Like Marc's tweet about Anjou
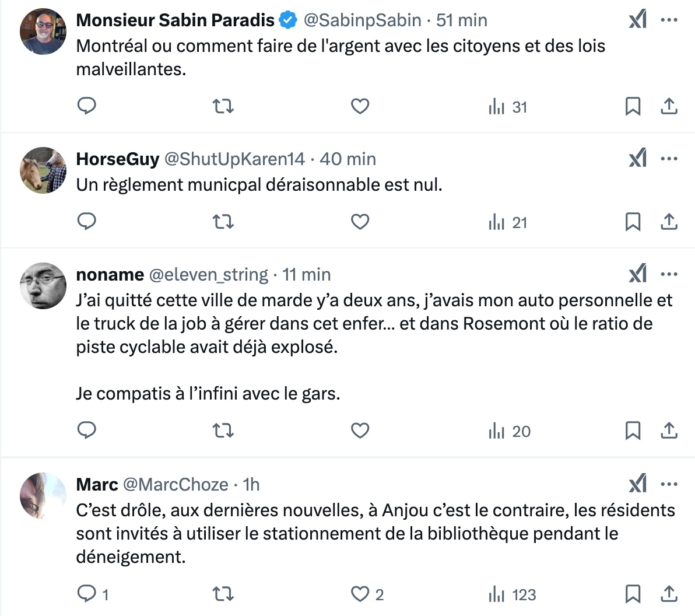Viewport: 695px width, 616px height. coord(367,594)
